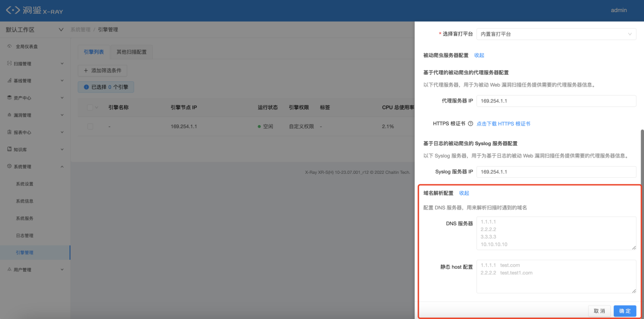The image size is (644, 319).
Task: Click the 自定义权限 cell
Action: (x=301, y=126)
